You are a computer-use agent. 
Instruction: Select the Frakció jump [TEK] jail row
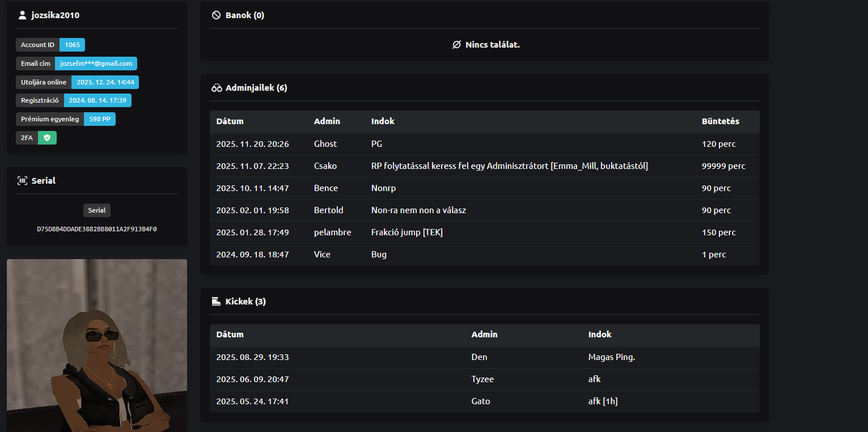[484, 232]
